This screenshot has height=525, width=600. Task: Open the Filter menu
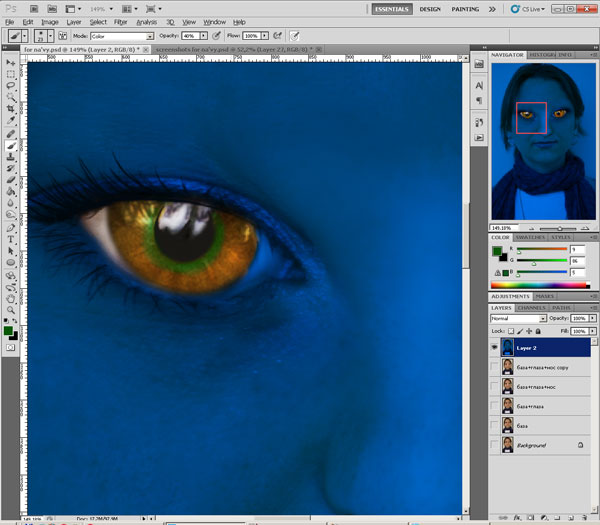(120, 21)
